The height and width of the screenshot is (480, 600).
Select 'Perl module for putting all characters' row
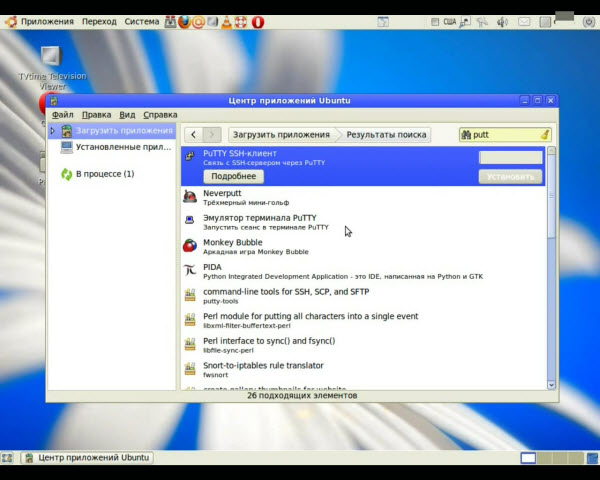pos(363,320)
